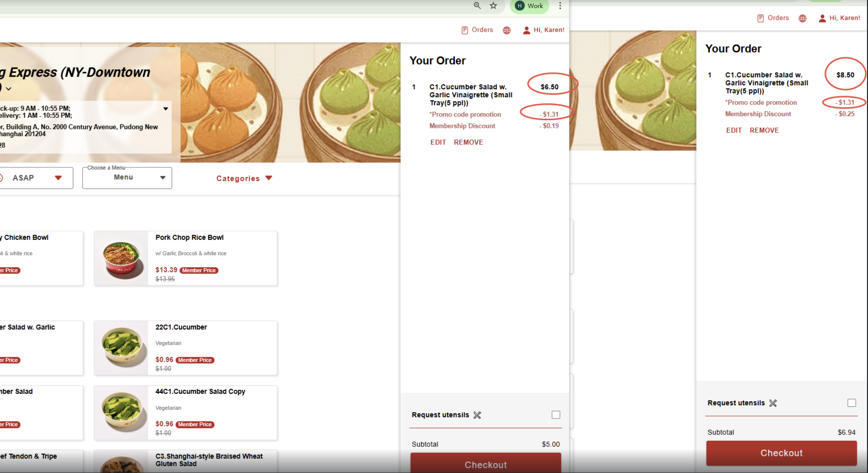The image size is (868, 473).
Task: Click the C1.Cucumber Salad order name in the left window
Action: (471, 95)
